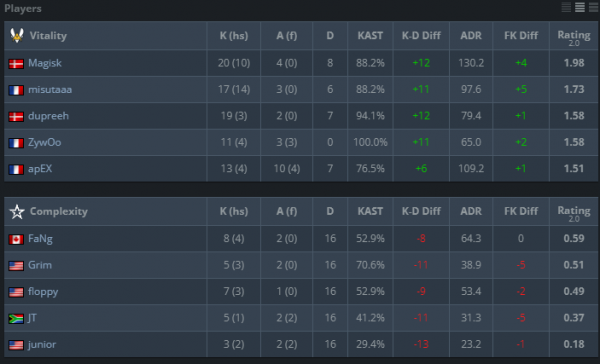The width and height of the screenshot is (600, 364).
Task: Open floppy player profile link
Action: click(43, 292)
